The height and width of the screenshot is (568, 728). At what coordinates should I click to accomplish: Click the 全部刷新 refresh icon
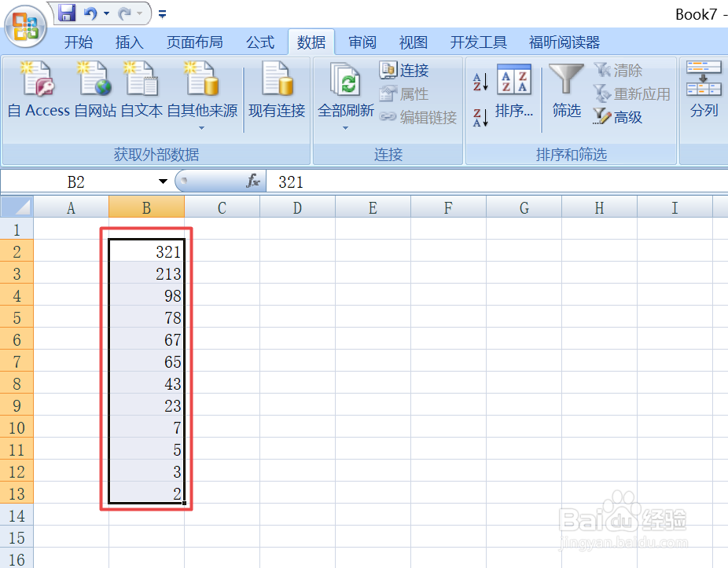pyautogui.click(x=345, y=79)
